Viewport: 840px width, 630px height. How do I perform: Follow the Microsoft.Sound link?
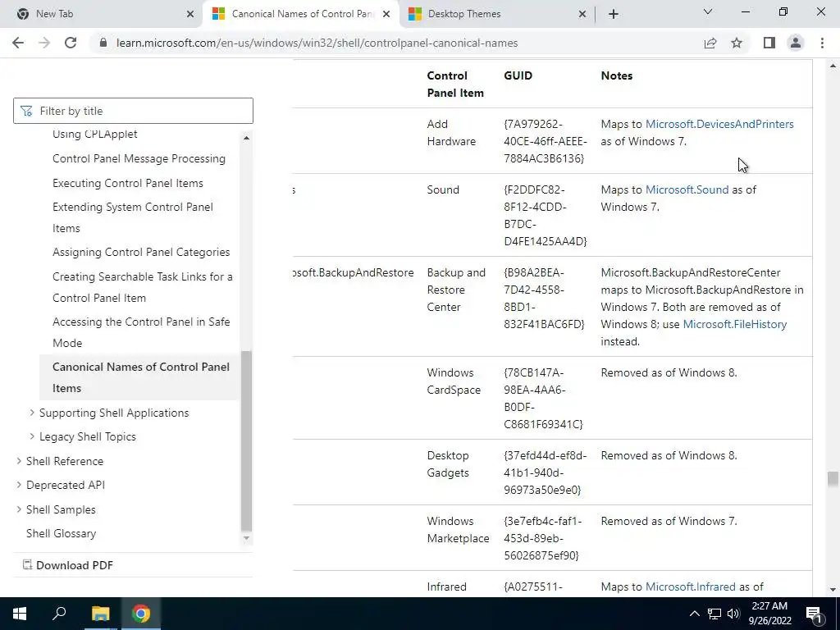click(x=687, y=189)
